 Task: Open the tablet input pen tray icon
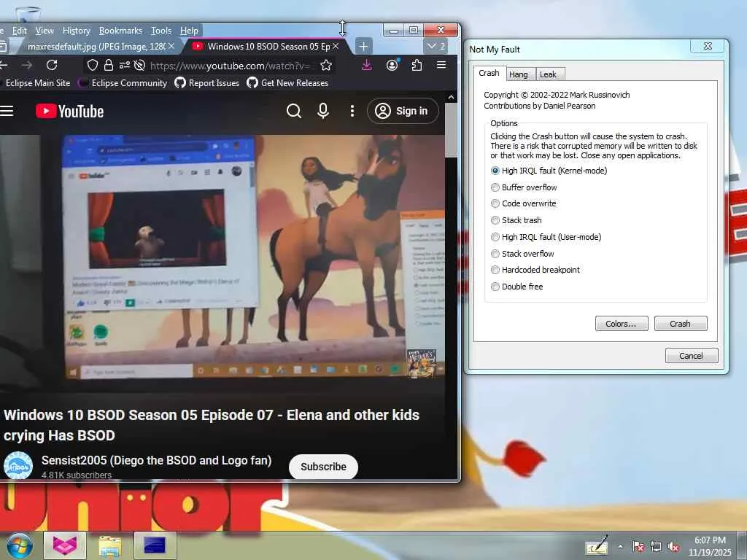click(x=597, y=545)
